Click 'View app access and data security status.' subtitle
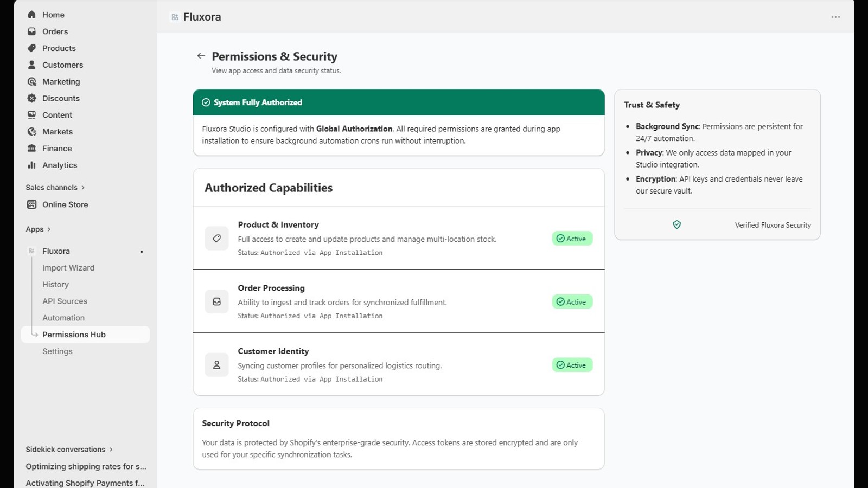This screenshot has width=868, height=488. [276, 70]
